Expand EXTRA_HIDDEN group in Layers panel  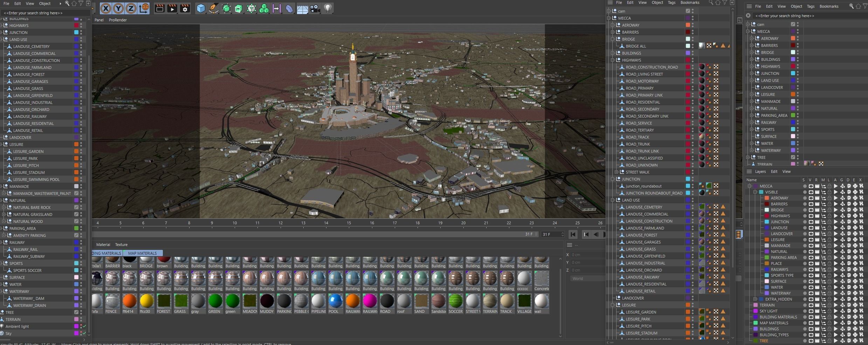(x=755, y=299)
